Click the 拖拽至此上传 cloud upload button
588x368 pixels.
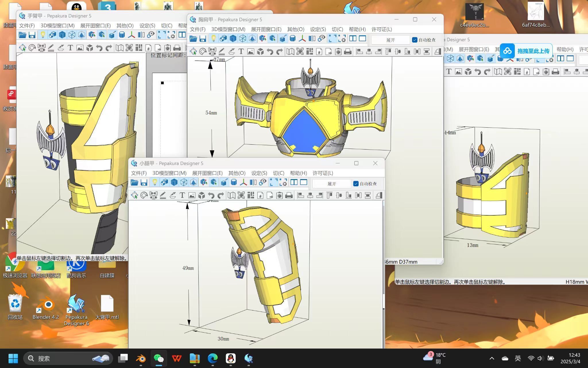click(526, 51)
